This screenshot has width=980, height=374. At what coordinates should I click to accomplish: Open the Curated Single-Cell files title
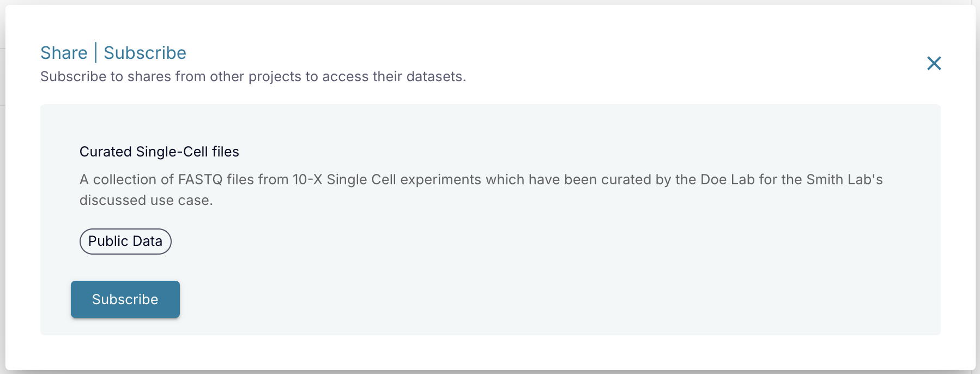159,152
